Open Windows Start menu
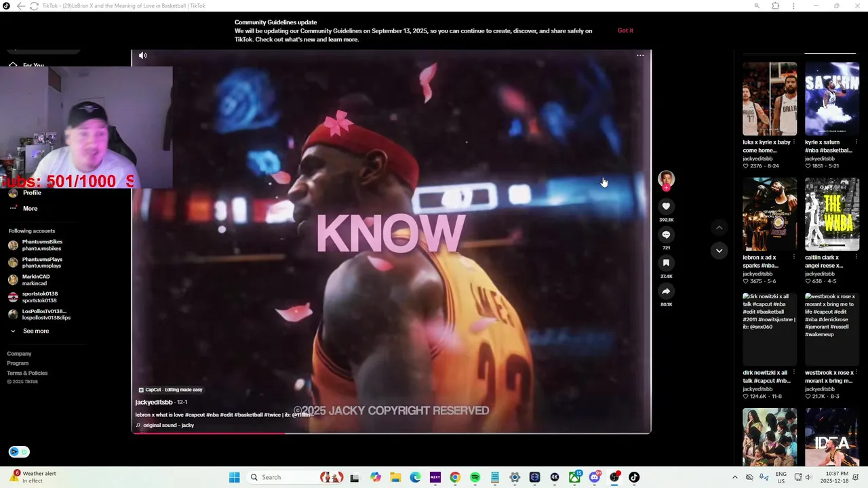The image size is (868, 488). pos(234,477)
